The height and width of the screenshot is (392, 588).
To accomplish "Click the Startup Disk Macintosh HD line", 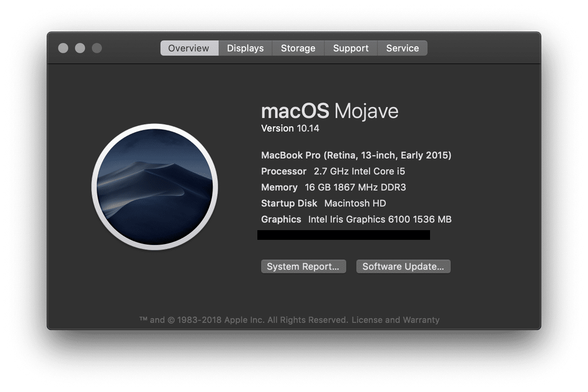I will [x=323, y=203].
